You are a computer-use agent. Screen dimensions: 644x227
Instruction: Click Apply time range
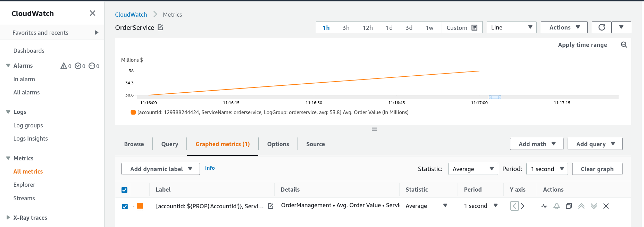(583, 45)
